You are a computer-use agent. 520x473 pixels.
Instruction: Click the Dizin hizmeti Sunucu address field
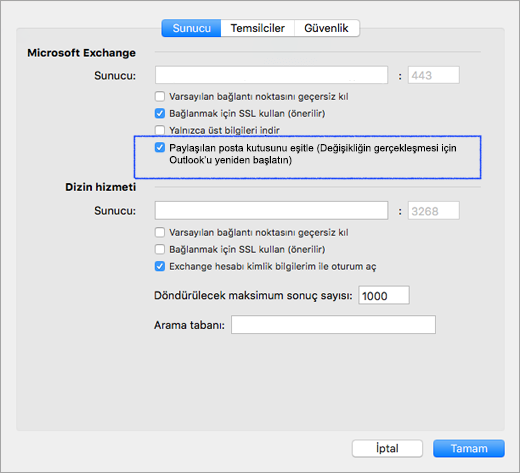(x=271, y=211)
